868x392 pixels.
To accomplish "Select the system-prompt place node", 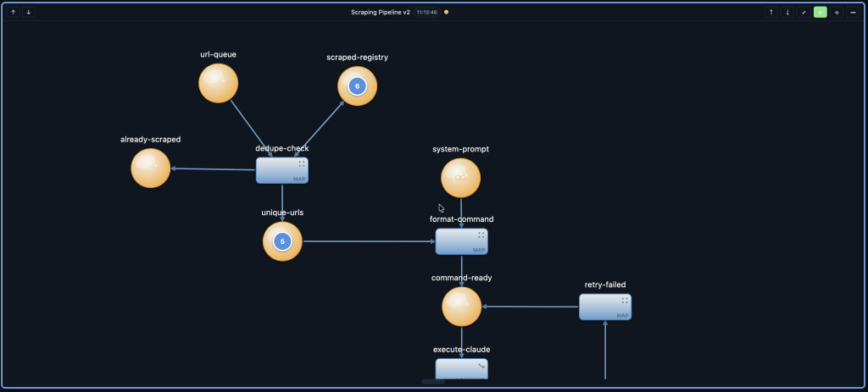I will (460, 178).
